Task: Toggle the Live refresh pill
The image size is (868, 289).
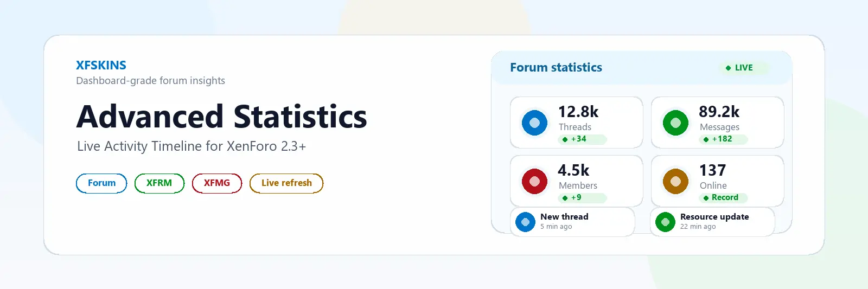Action: pyautogui.click(x=286, y=183)
